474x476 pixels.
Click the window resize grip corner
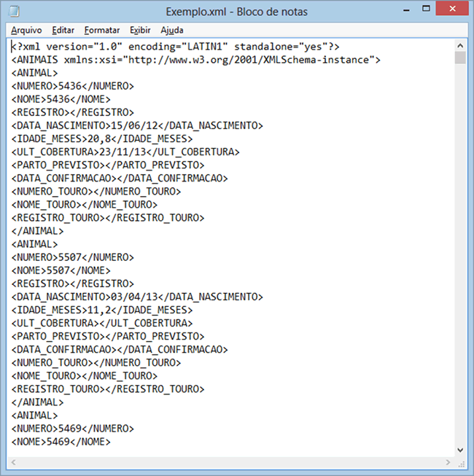(462, 464)
